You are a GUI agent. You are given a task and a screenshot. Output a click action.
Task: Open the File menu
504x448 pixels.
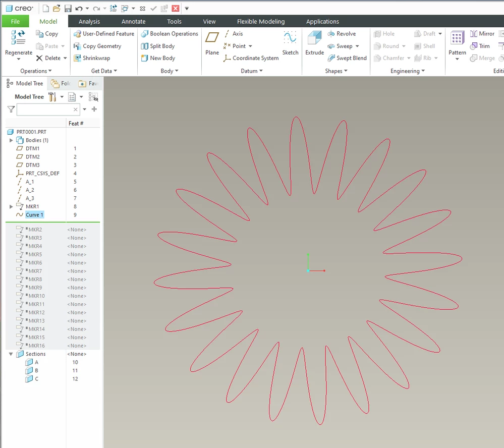pyautogui.click(x=16, y=22)
